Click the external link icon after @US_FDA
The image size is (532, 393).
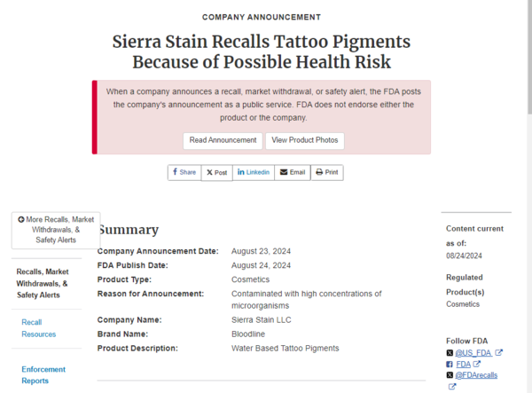[x=498, y=353]
